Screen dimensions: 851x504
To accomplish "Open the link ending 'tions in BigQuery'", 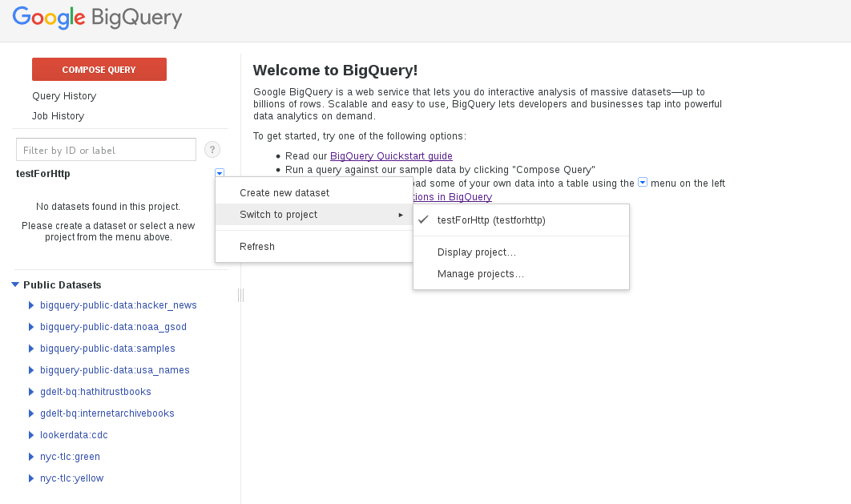I will click(452, 197).
